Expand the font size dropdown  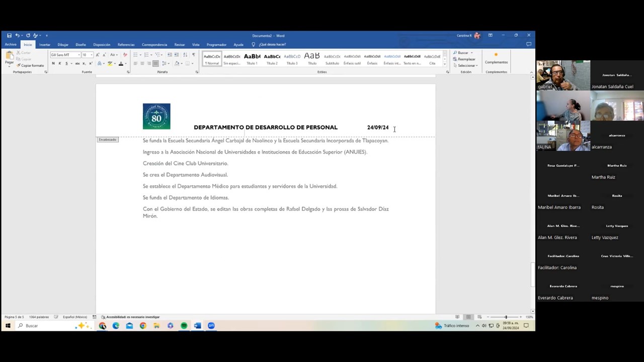[91, 55]
